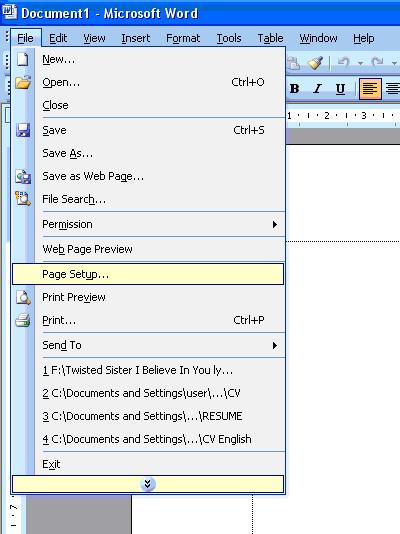Toggle Center alignment button
The width and height of the screenshot is (400, 534).
tap(392, 89)
